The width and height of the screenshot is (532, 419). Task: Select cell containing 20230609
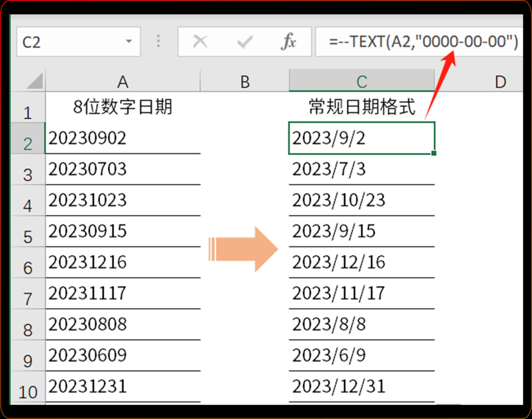pos(123,356)
